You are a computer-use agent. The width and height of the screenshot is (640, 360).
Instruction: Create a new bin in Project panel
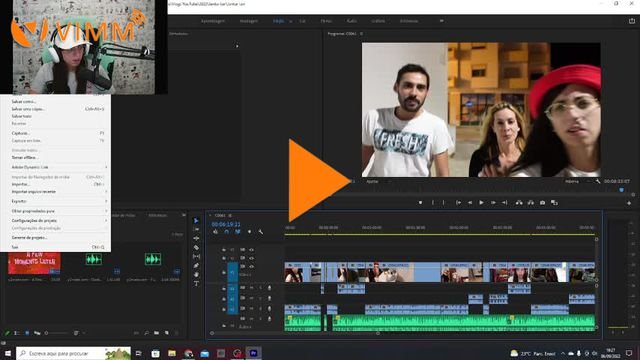(156, 333)
